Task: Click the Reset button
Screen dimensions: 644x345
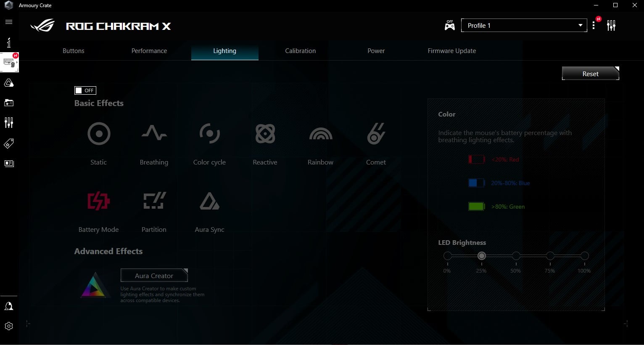Action: click(x=590, y=74)
